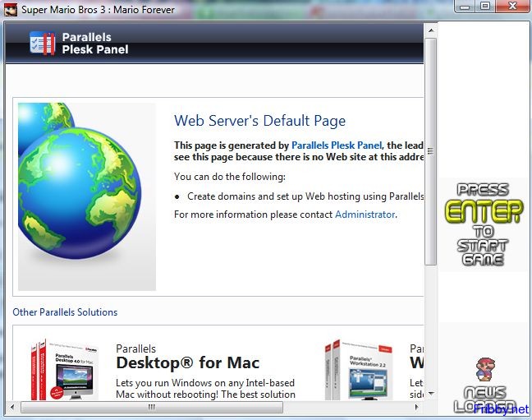This screenshot has width=532, height=420.
Task: Click the News Loaded label
Action: [485, 399]
